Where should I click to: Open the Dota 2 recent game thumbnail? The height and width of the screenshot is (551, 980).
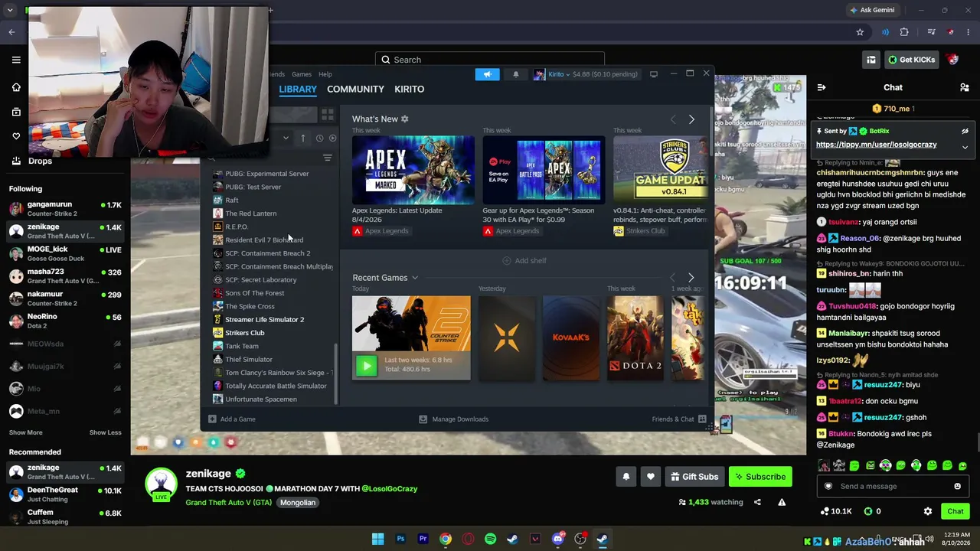tap(635, 338)
